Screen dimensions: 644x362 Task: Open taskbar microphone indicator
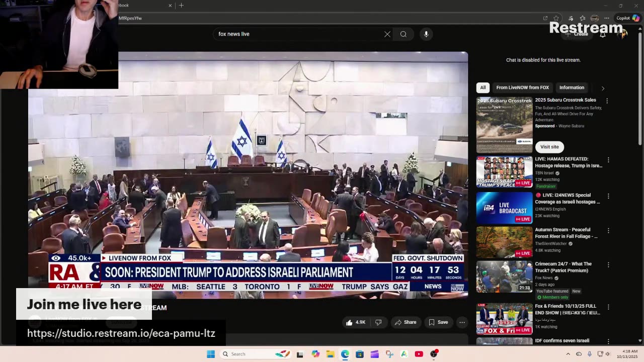pos(590,354)
